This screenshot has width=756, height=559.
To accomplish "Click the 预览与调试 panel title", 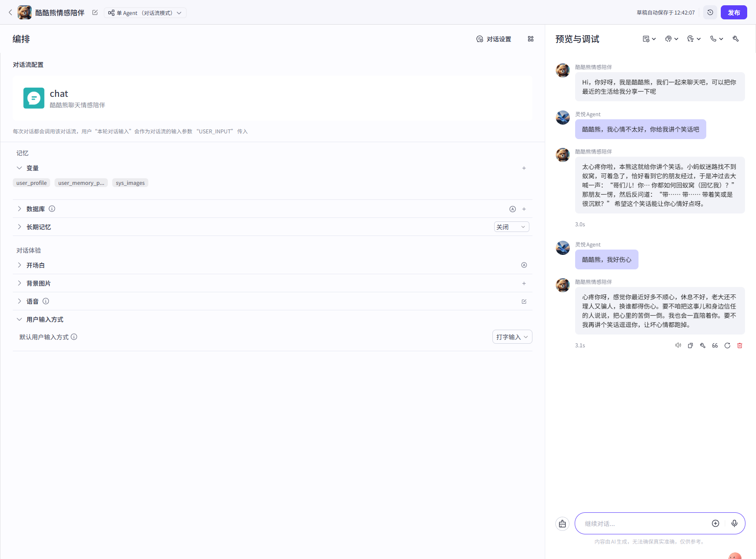I will tap(577, 39).
